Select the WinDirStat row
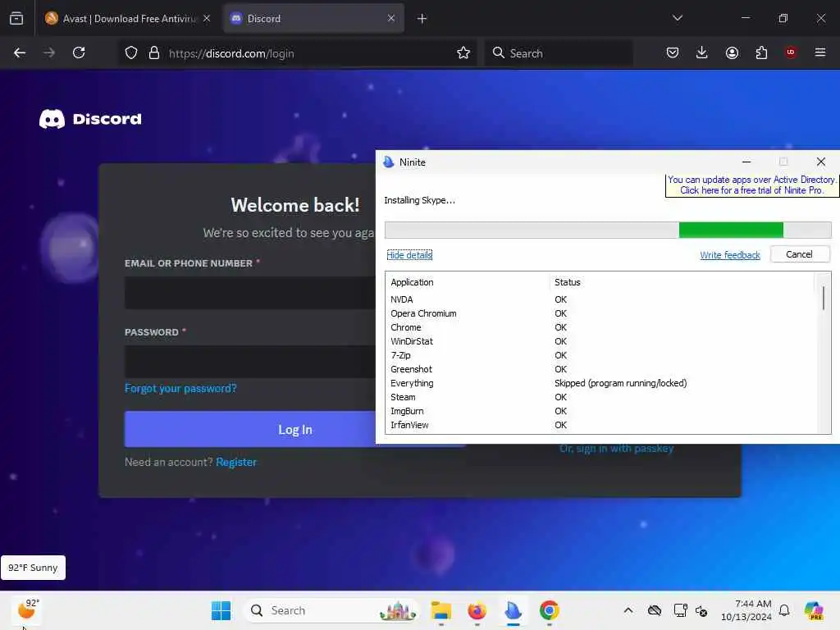Viewport: 840px width, 630px height. (601, 341)
